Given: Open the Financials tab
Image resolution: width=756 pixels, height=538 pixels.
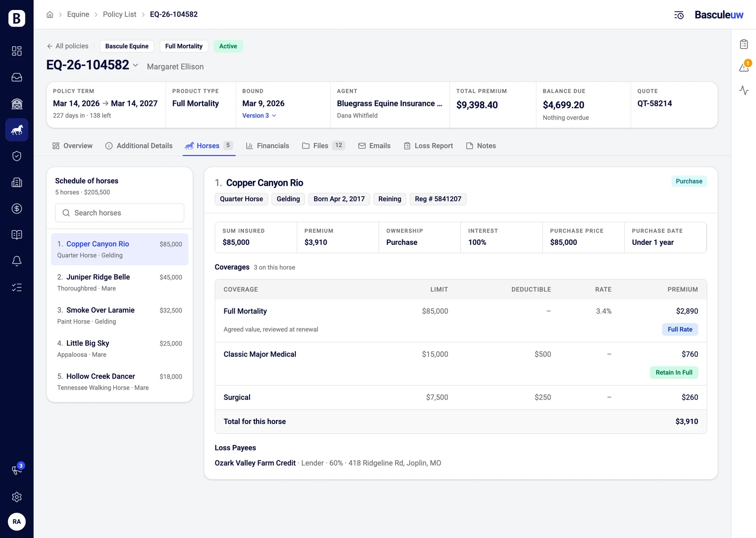Looking at the screenshot, I should coord(267,146).
